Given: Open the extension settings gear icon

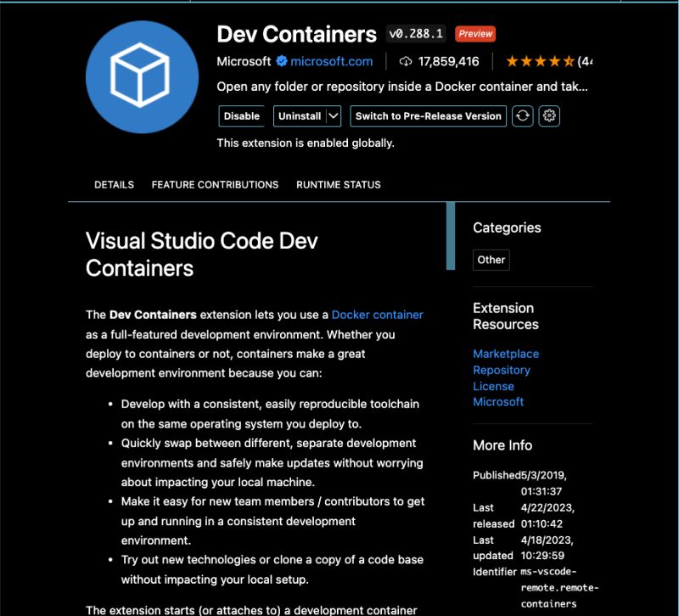Looking at the screenshot, I should [x=549, y=116].
